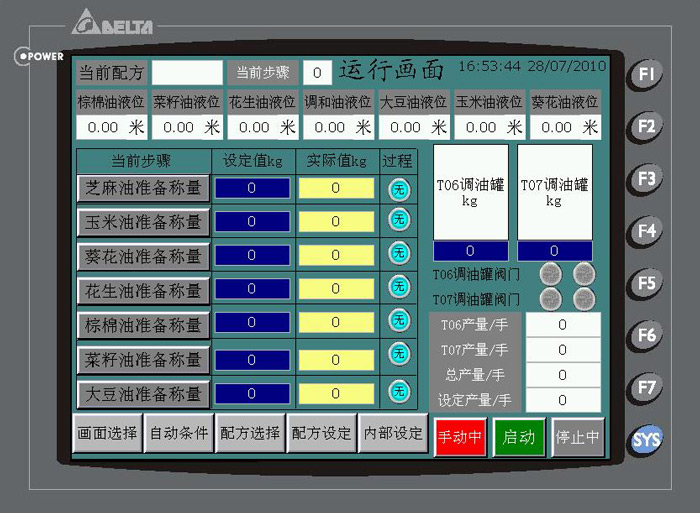Toggle the red 手动中 manual mode button
Image resolution: width=700 pixels, height=513 pixels.
[x=460, y=437]
